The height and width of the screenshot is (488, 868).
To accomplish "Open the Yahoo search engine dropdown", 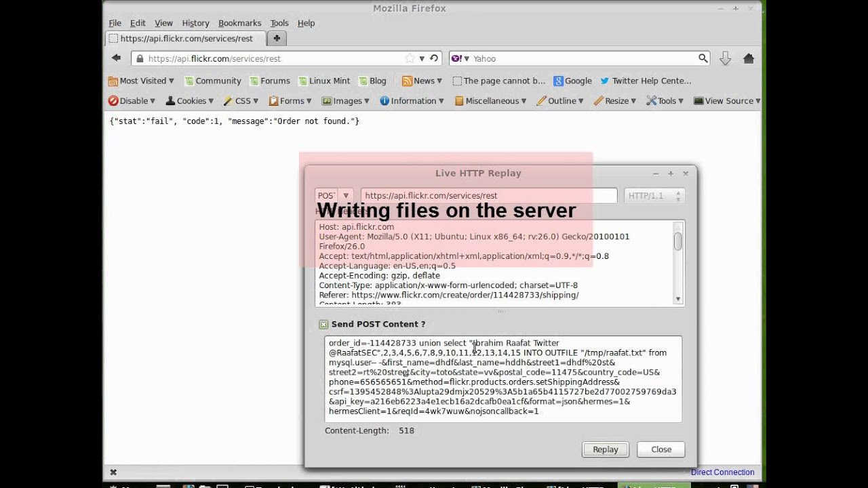I will (x=460, y=59).
